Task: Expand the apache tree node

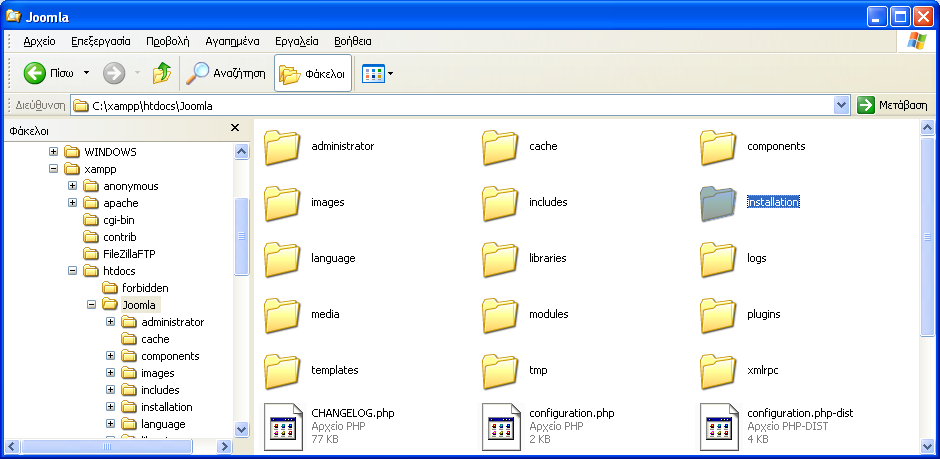Action: pyautogui.click(x=73, y=203)
